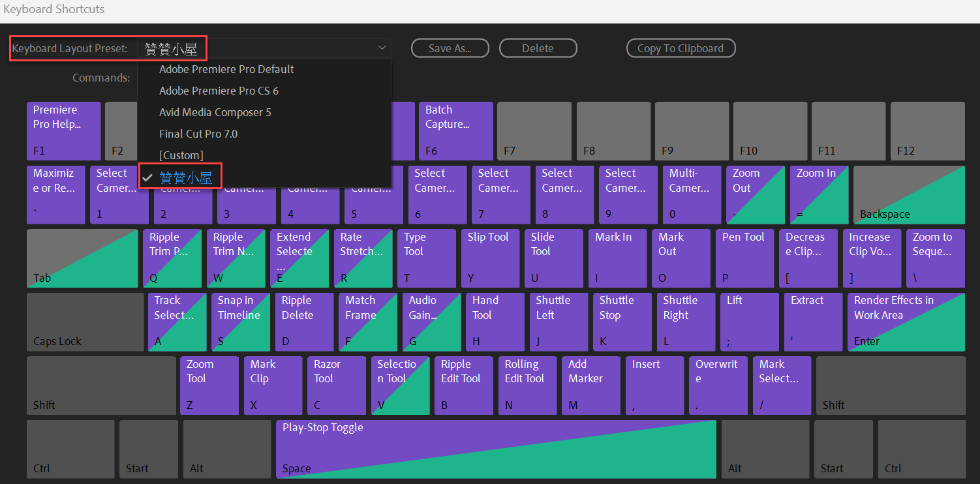The image size is (980, 484).
Task: Click the semicolon Lift key
Action: 750,322
